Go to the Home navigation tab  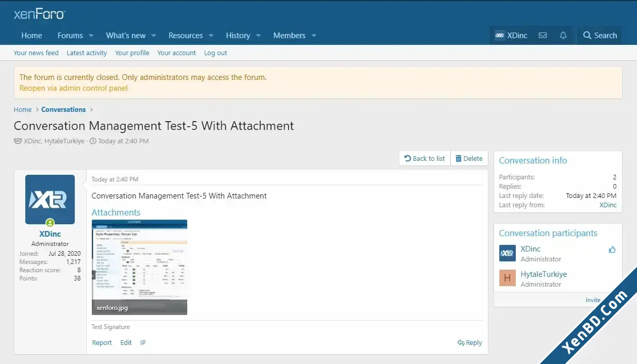pos(31,36)
